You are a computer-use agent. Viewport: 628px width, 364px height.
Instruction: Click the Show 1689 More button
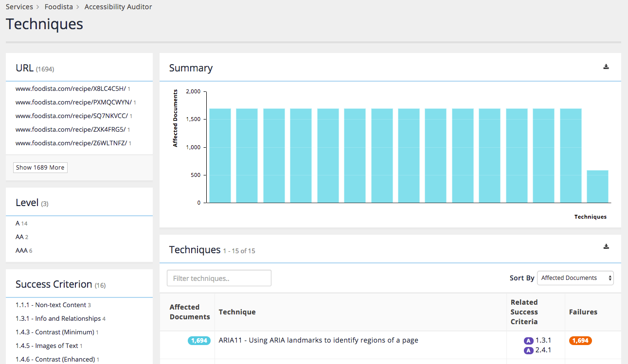click(40, 168)
